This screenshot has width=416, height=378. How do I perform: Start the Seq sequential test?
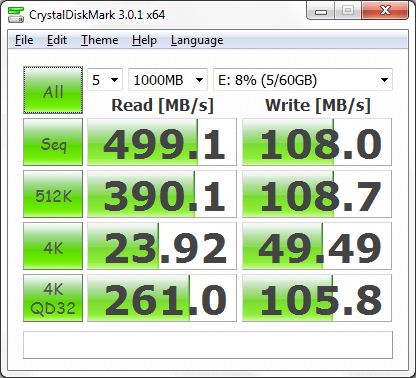(x=53, y=142)
